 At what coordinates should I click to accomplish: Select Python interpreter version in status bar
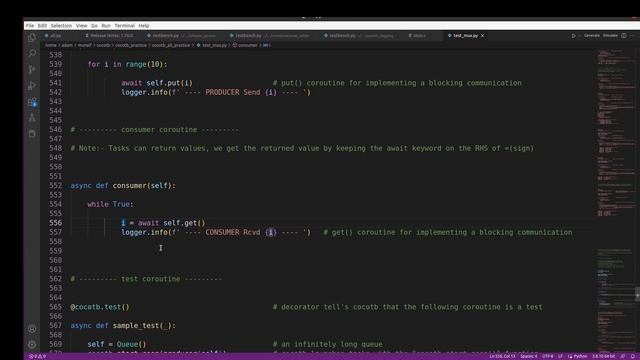[604, 356]
